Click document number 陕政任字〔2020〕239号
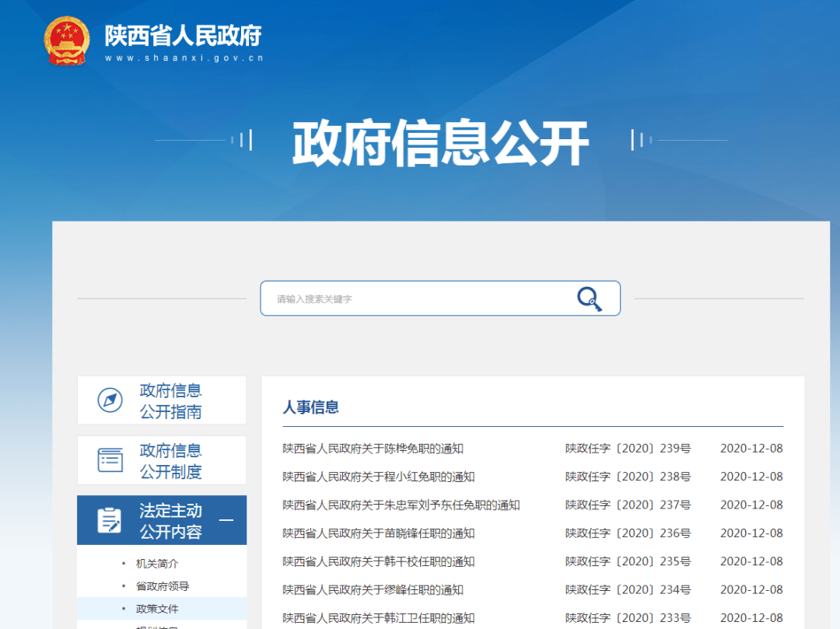This screenshot has width=840, height=629. (x=627, y=448)
